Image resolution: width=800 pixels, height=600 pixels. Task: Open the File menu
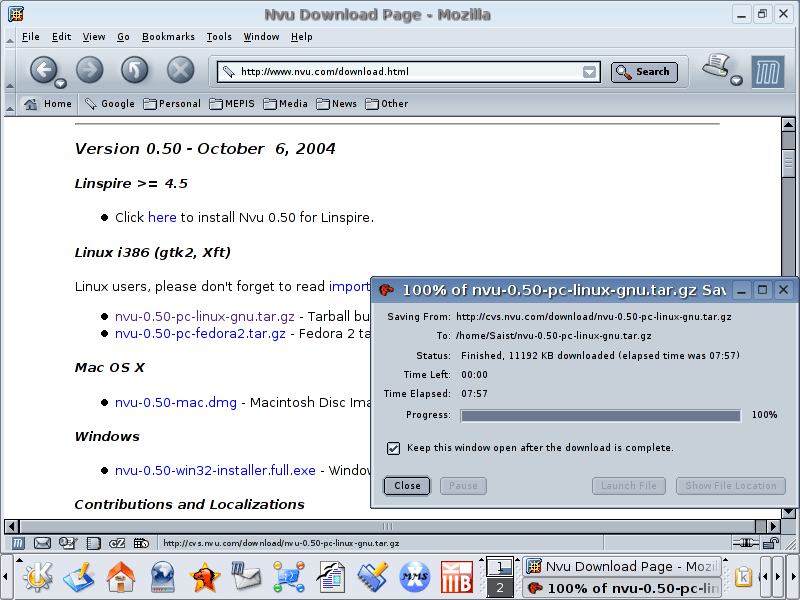point(31,37)
